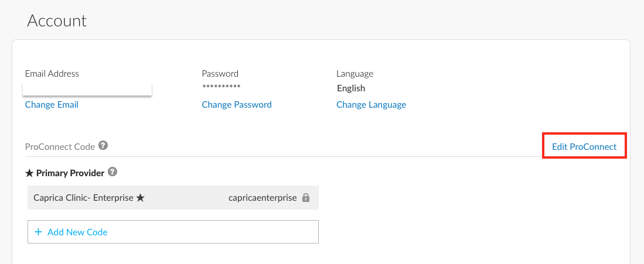Click the star icon after Caprica Clinic- Enterprise

point(140,198)
